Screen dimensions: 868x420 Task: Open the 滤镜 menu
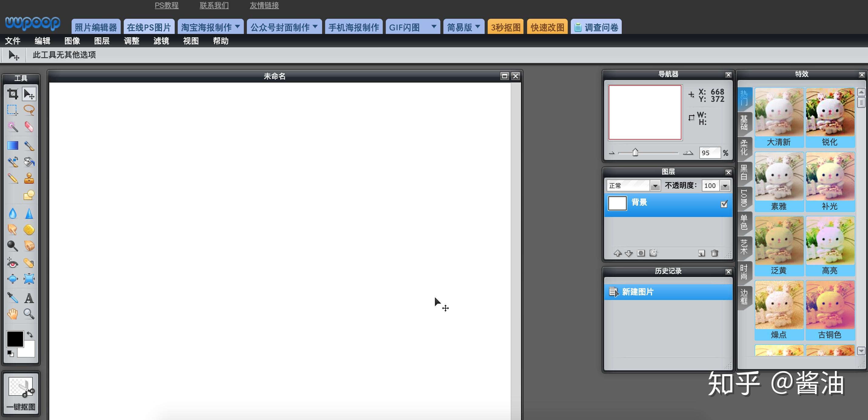click(x=161, y=41)
